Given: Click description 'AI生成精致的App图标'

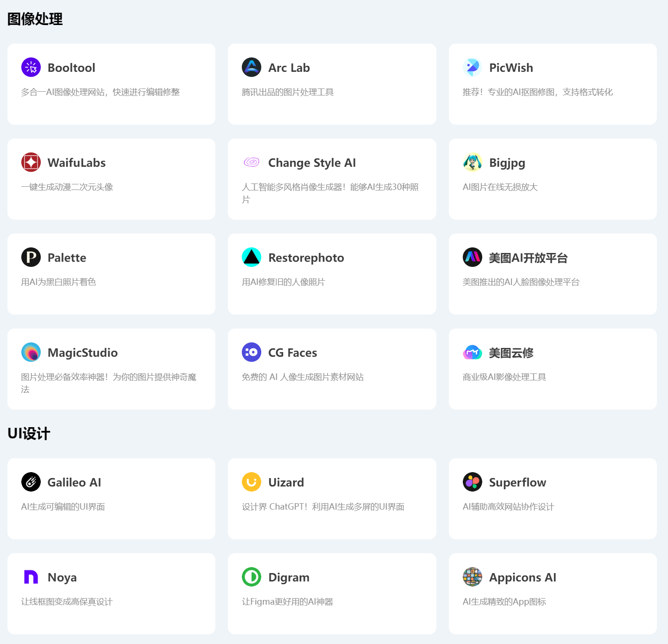Looking at the screenshot, I should coord(504,602).
